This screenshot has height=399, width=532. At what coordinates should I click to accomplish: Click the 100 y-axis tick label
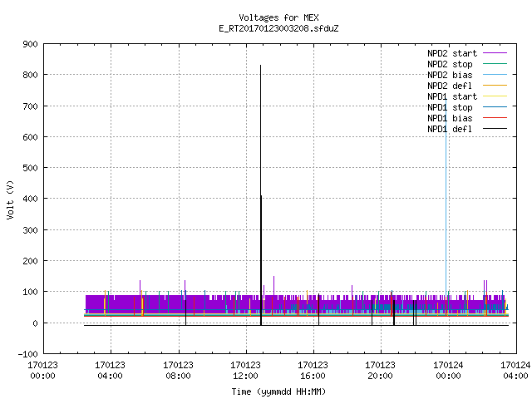[30, 292]
